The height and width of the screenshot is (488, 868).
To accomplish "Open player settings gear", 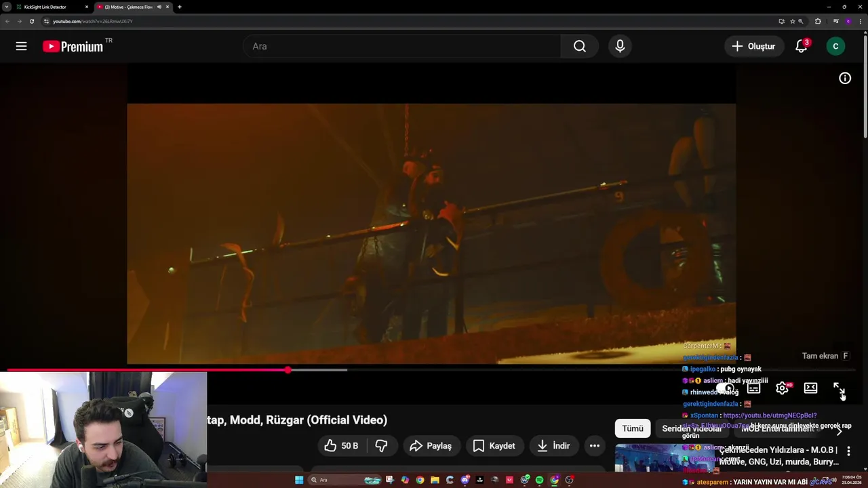I will coord(782,388).
